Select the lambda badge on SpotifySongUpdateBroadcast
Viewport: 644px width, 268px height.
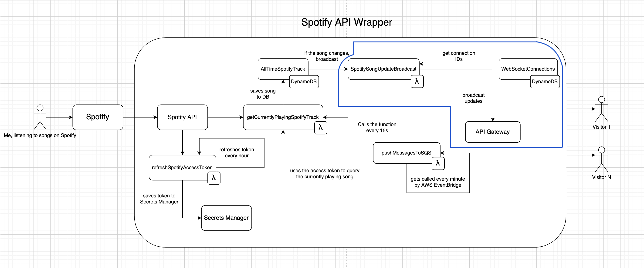point(417,81)
